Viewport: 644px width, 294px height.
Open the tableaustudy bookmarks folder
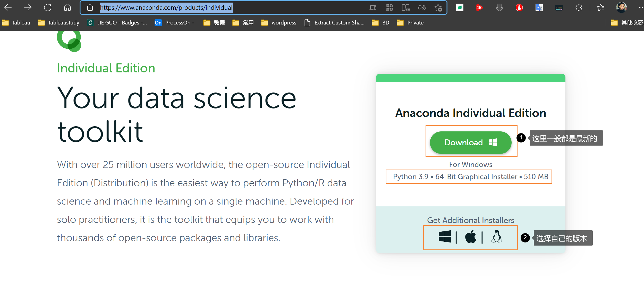click(x=58, y=23)
